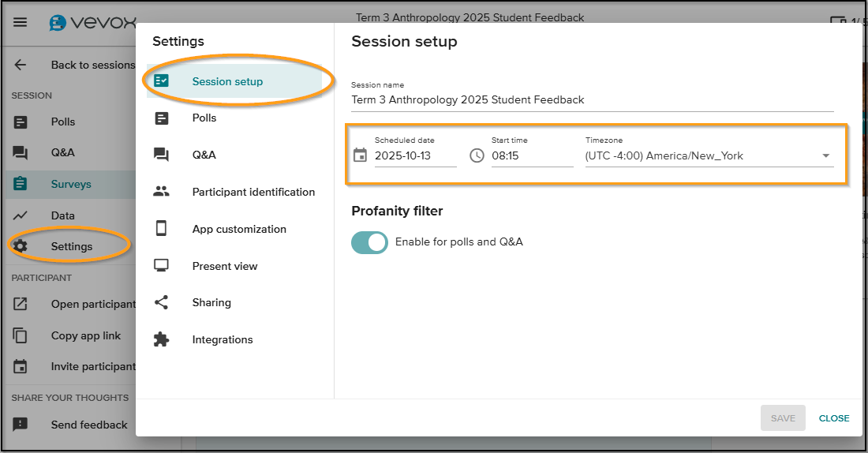Open the hamburger navigation menu
The width and height of the screenshot is (868, 453).
(x=20, y=22)
